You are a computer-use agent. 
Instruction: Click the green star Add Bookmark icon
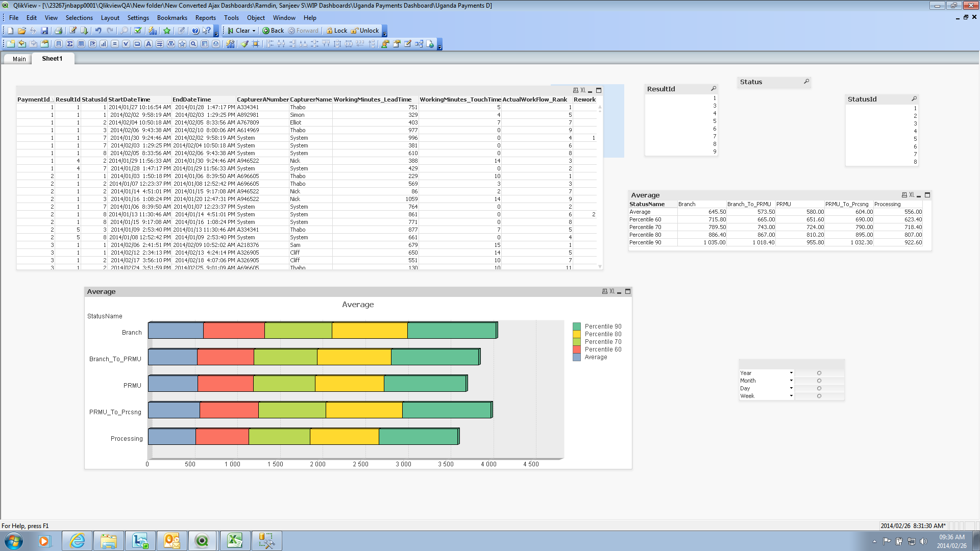coord(167,31)
